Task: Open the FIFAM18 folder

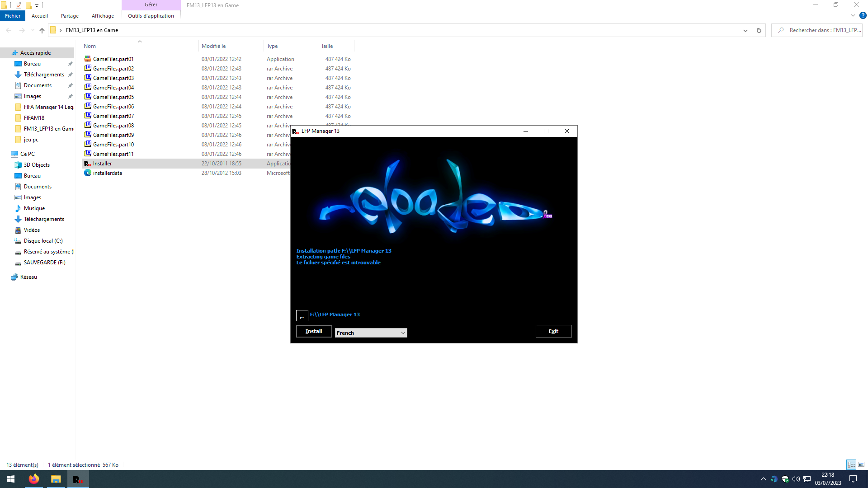Action: coord(34,118)
